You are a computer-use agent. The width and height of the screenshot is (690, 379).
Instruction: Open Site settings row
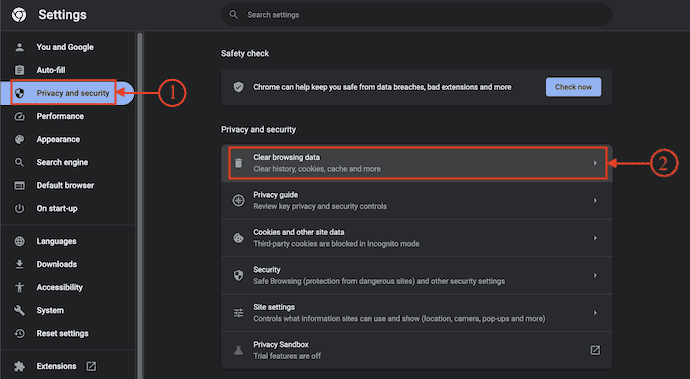point(417,313)
